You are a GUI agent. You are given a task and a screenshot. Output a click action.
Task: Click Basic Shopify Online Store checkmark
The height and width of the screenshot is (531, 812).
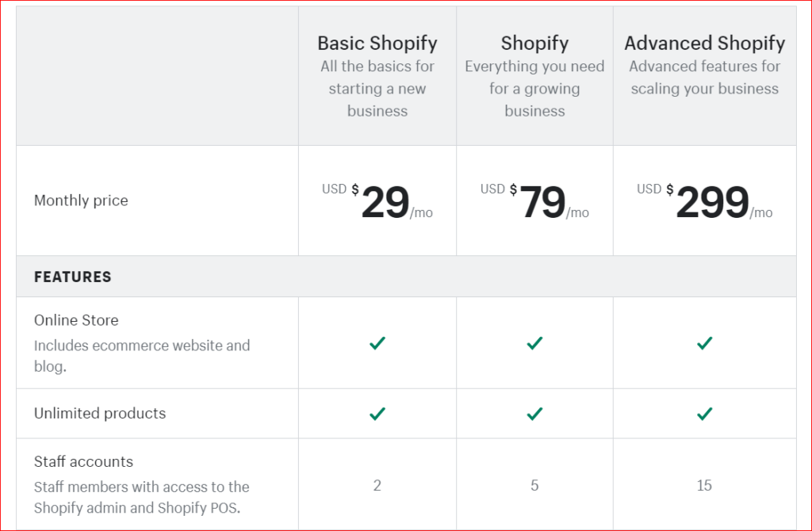377,343
